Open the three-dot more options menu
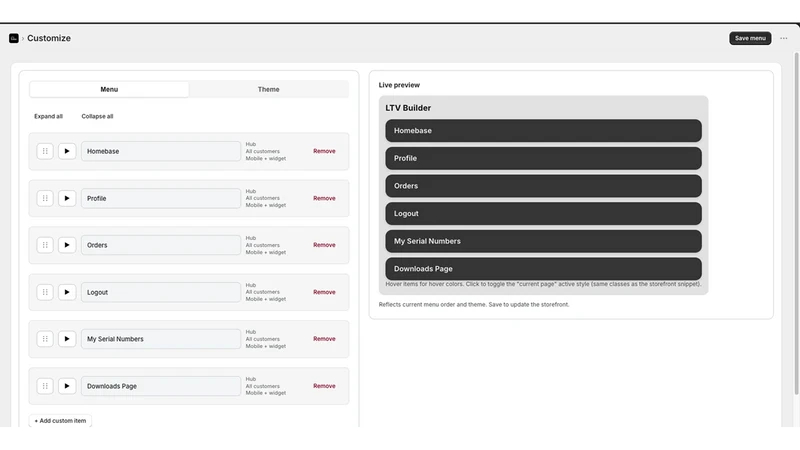The width and height of the screenshot is (800, 450). (784, 38)
